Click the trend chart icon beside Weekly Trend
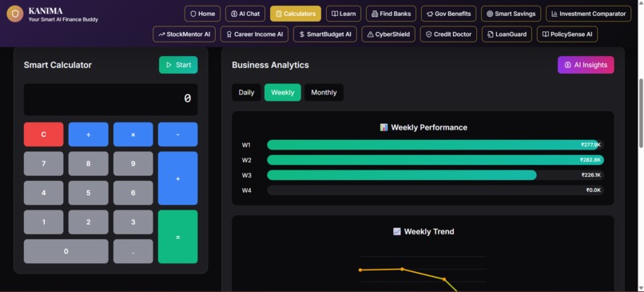The width and height of the screenshot is (644, 292). click(397, 231)
